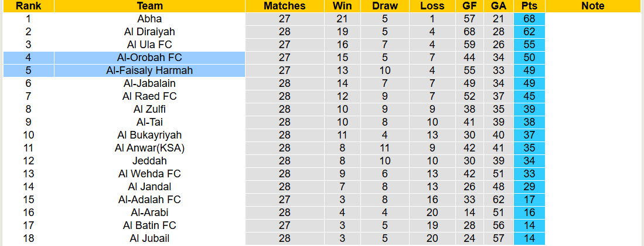644x246 pixels.
Task: Click the Draw column header
Action: tap(385, 6)
